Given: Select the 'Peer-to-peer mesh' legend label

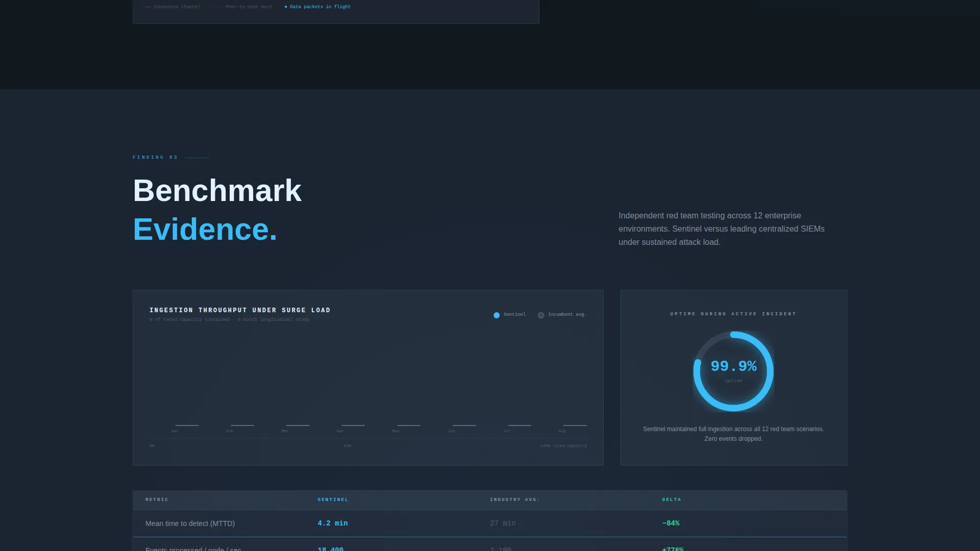Looking at the screenshot, I should pos(249,7).
